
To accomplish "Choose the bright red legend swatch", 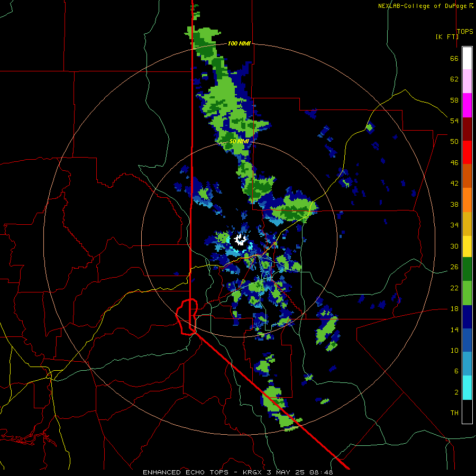I will pos(467,152).
